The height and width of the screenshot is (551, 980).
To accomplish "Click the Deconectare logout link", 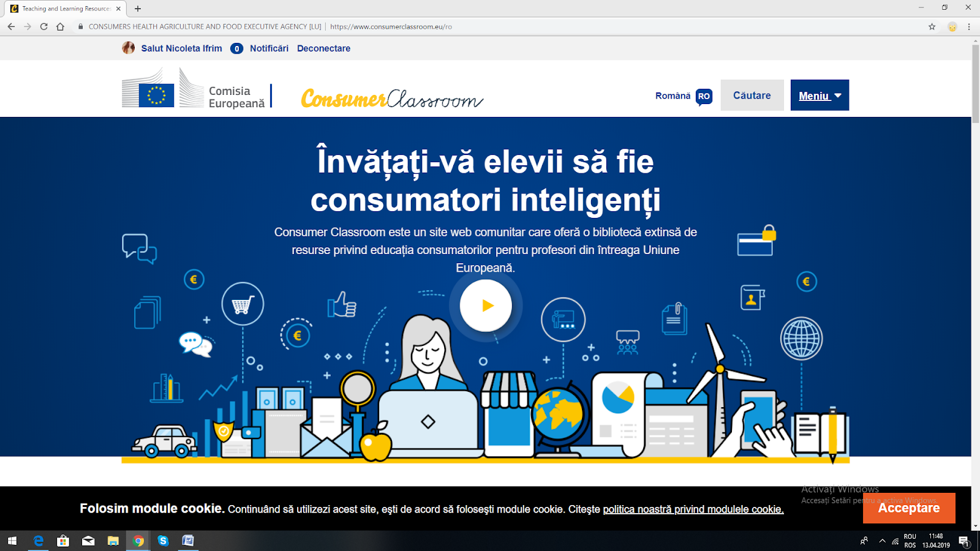I will [x=323, y=48].
